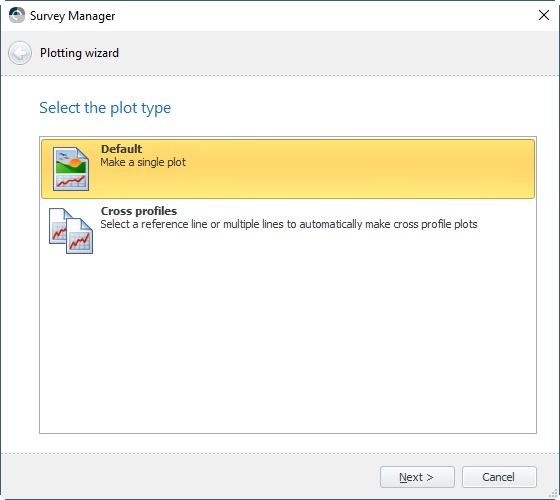The width and height of the screenshot is (560, 500).
Task: Click the "Make a single plot" description
Action: (143, 162)
